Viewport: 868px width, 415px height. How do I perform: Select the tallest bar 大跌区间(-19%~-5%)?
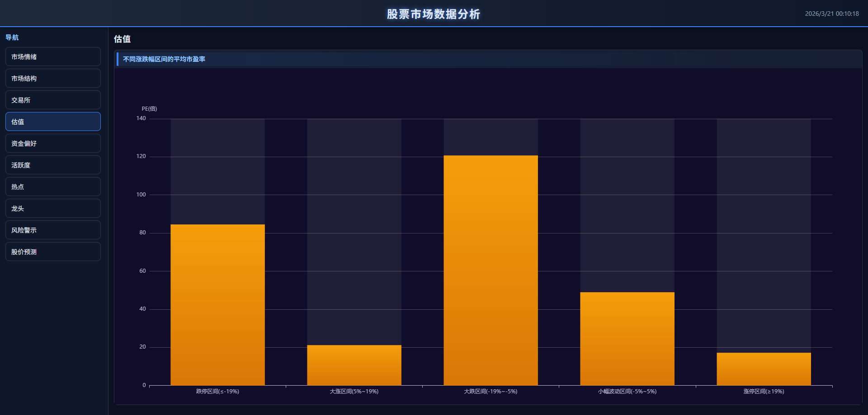[x=491, y=270]
